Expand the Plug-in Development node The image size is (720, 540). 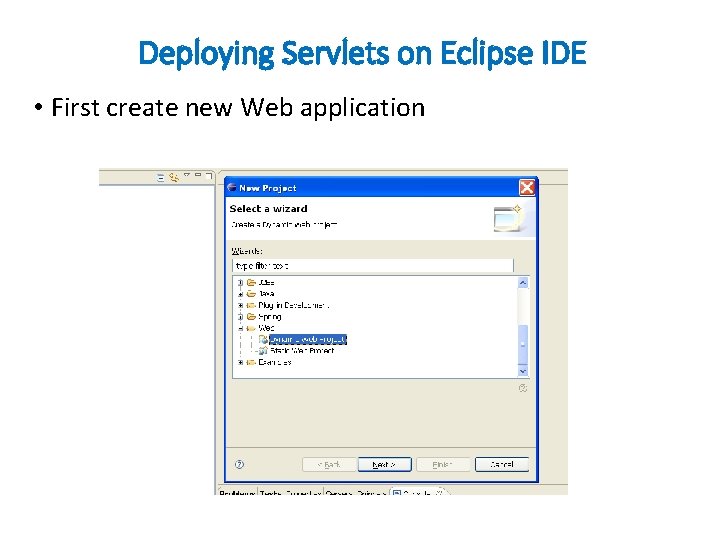(240, 305)
